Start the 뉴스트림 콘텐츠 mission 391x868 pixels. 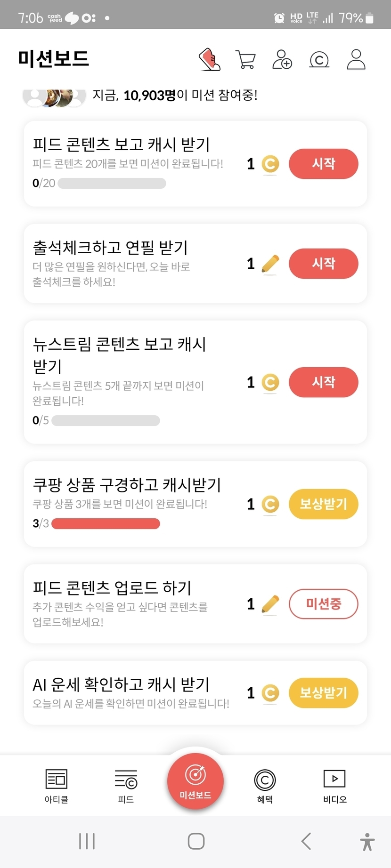click(323, 382)
